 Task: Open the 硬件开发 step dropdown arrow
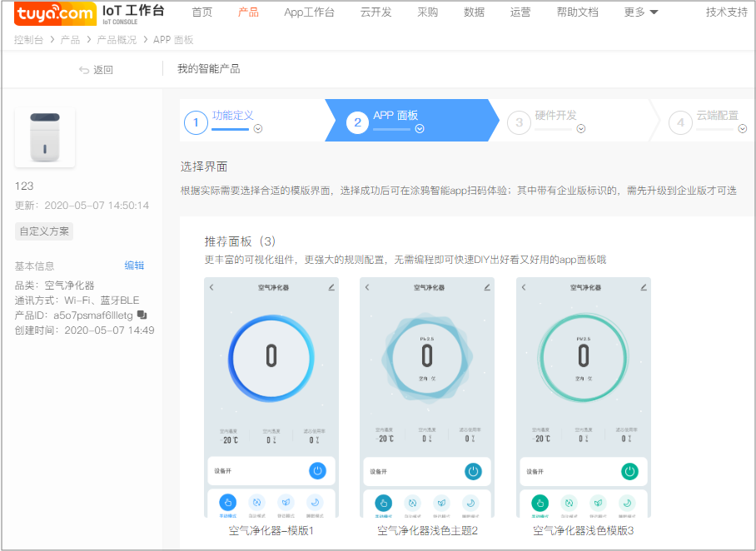click(x=581, y=129)
